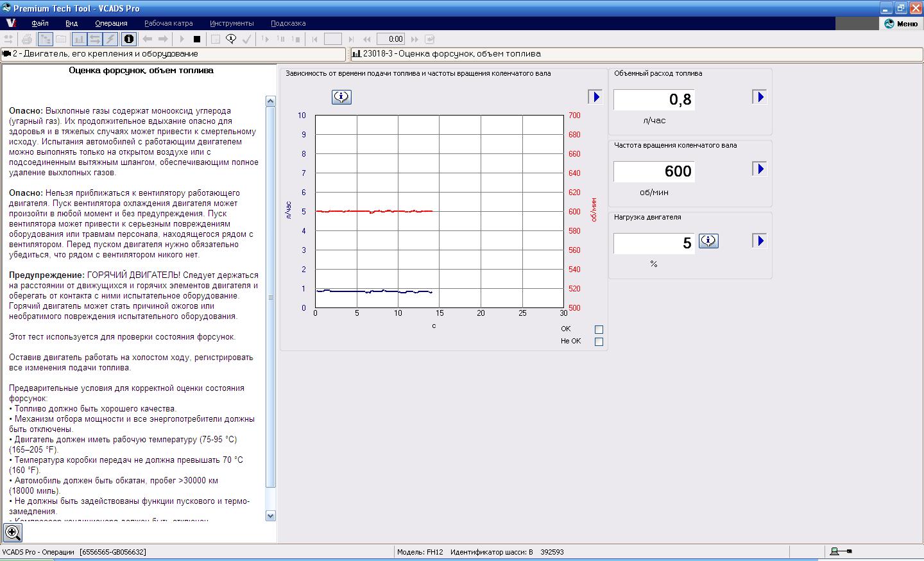The image size is (924, 561).
Task: Click the printer toolbar icon
Action: (x=27, y=39)
